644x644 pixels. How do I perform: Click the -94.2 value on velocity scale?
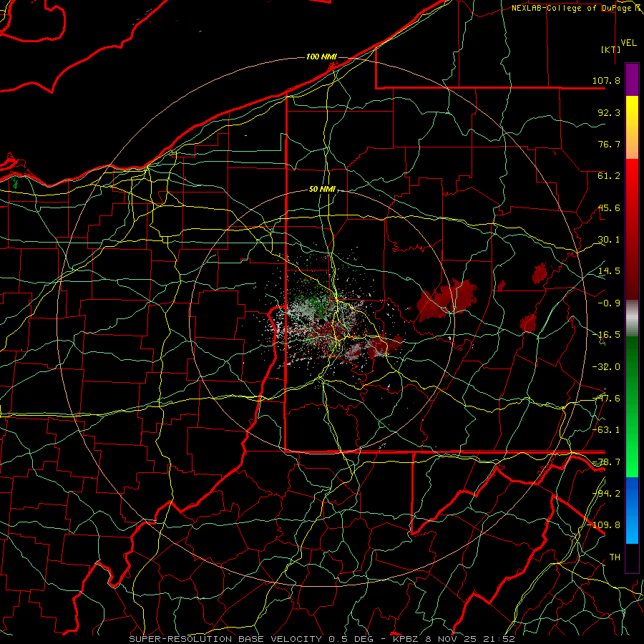(x=606, y=493)
